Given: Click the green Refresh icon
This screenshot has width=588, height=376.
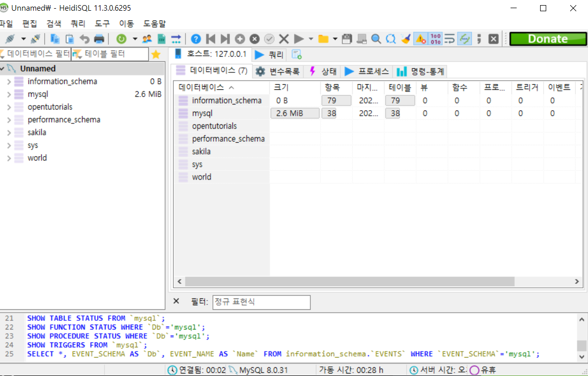Looking at the screenshot, I should pyautogui.click(x=121, y=39).
